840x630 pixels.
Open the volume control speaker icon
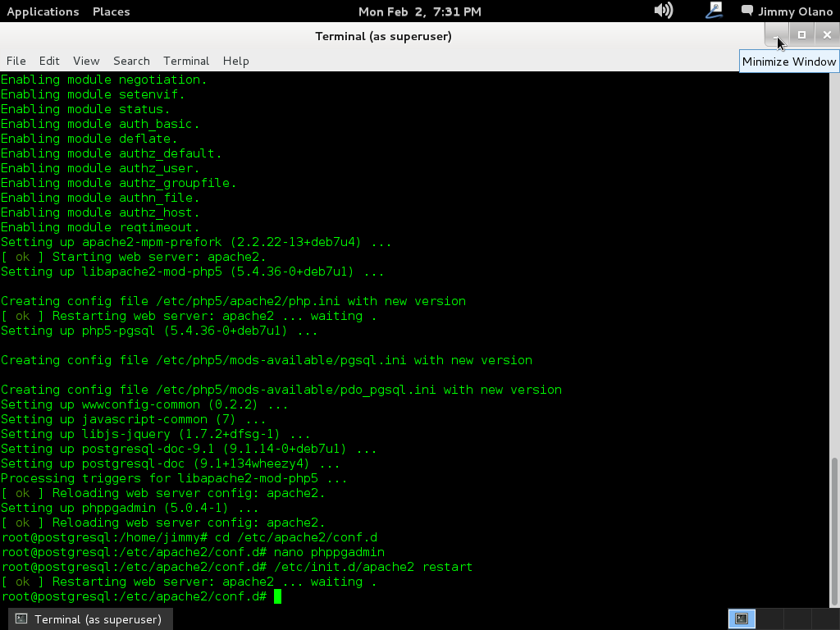tap(663, 11)
